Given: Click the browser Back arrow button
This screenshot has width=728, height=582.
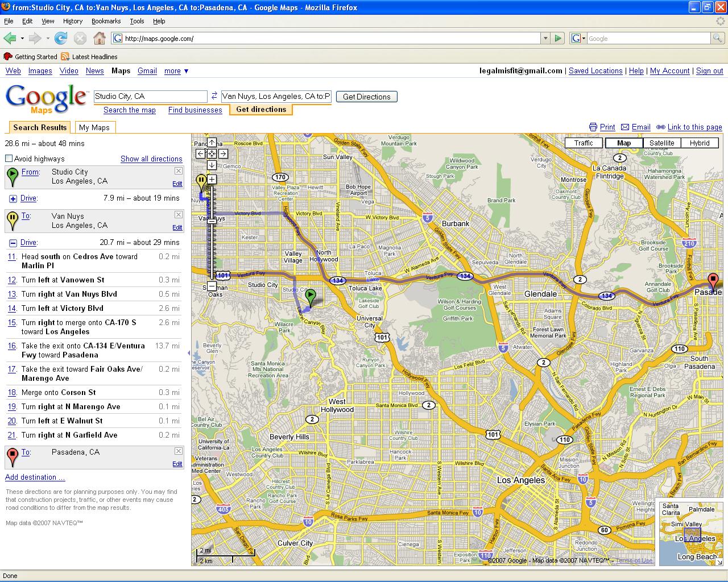Looking at the screenshot, I should [10, 38].
